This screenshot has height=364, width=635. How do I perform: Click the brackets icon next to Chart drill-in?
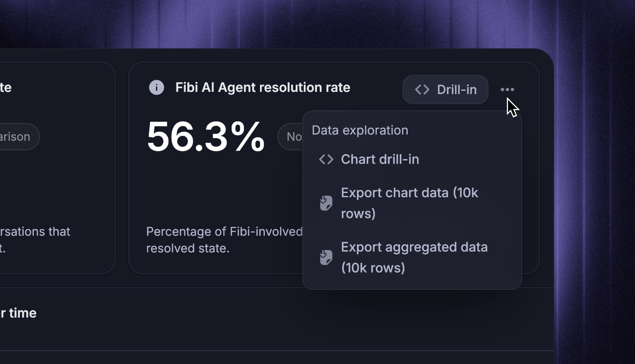(326, 159)
